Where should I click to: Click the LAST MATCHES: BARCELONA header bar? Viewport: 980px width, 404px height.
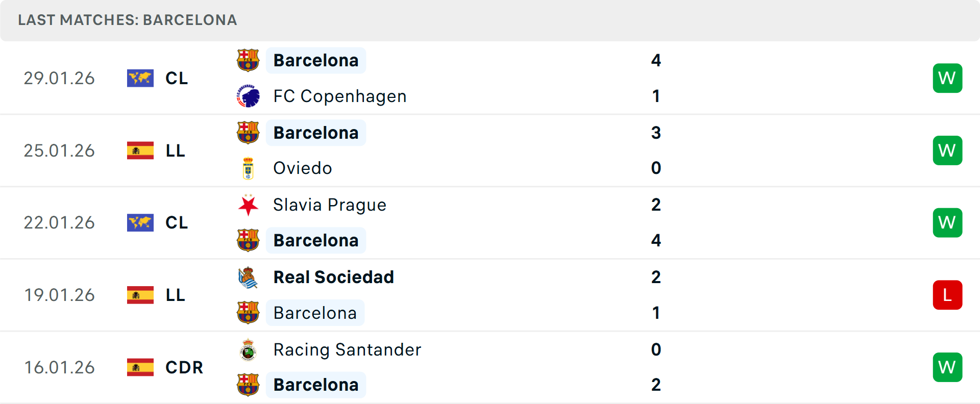click(x=127, y=20)
